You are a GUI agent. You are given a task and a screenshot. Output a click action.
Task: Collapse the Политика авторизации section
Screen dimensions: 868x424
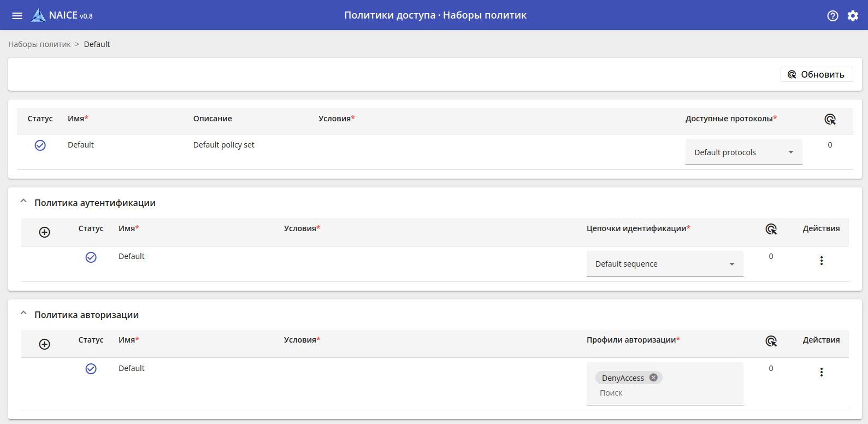(x=23, y=314)
